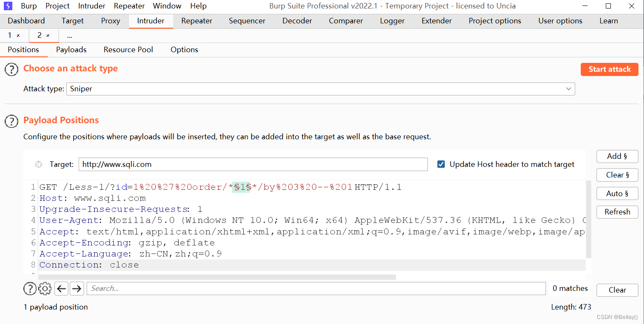Click the Accept header line
Screen dimensions: 644x324
pyautogui.click(x=312, y=231)
